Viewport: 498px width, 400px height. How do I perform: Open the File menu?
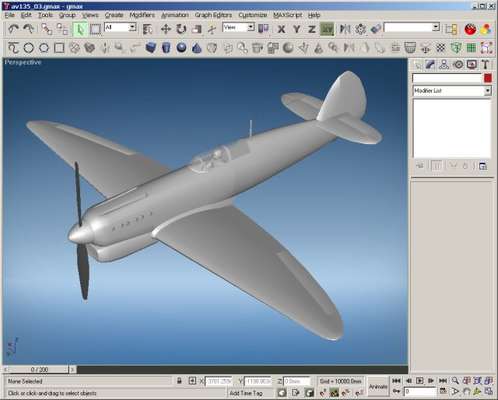[9, 15]
